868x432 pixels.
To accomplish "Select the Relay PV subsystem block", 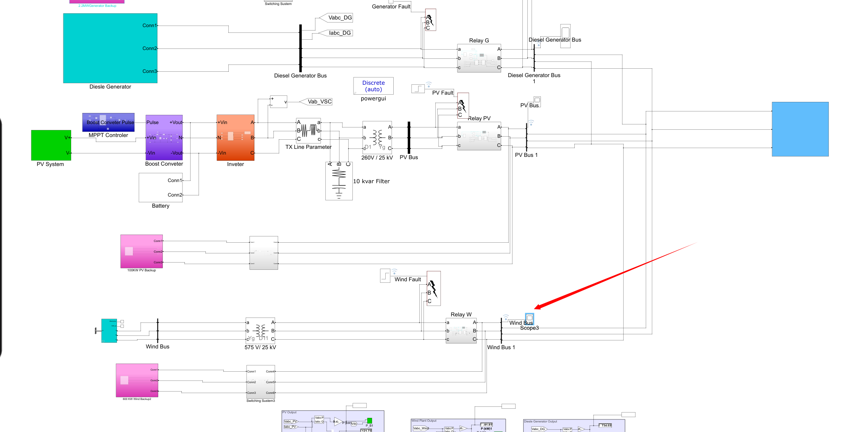I will [479, 136].
